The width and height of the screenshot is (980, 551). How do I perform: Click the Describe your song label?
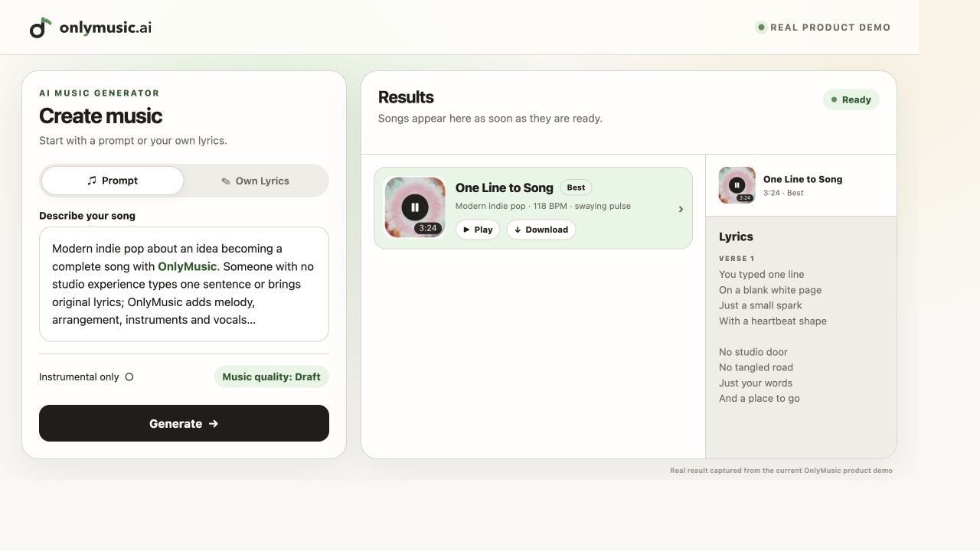87,216
